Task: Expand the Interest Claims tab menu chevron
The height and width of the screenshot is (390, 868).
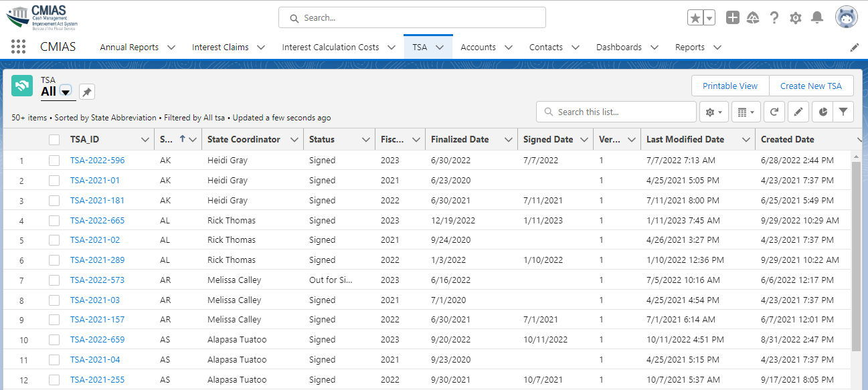Action: pos(261,47)
